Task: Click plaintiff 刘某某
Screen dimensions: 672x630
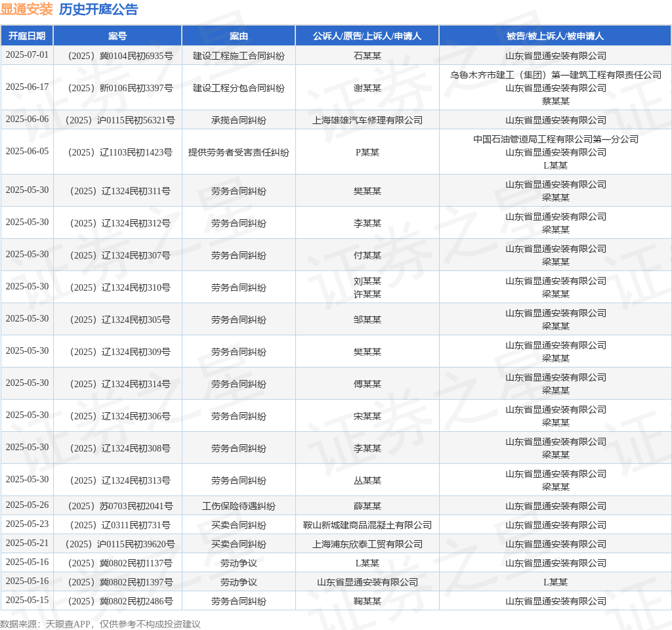Action: pyautogui.click(x=367, y=281)
